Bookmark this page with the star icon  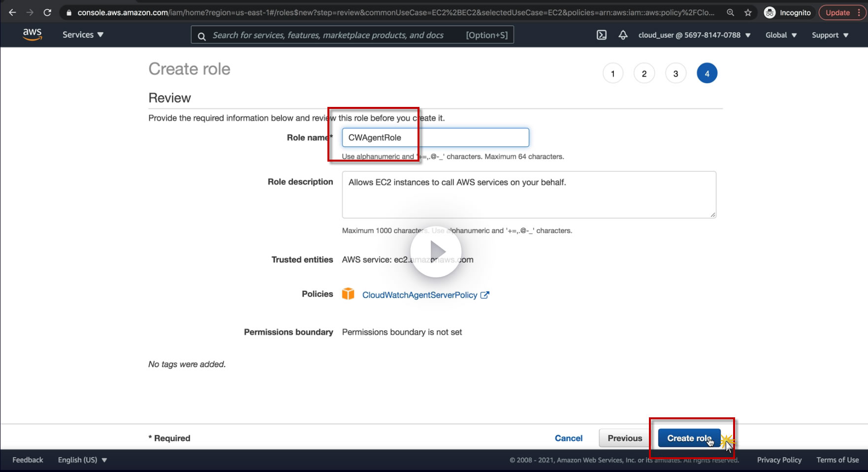pos(748,13)
